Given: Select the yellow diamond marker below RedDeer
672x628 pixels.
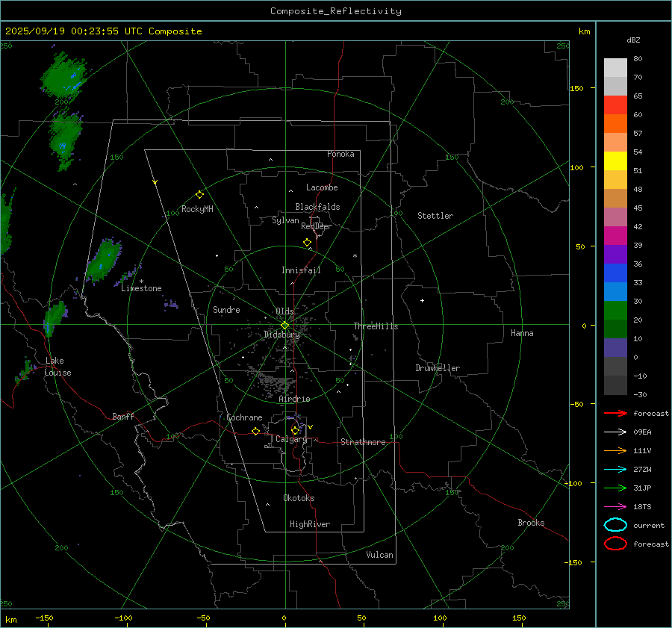Looking at the screenshot, I should [x=307, y=243].
